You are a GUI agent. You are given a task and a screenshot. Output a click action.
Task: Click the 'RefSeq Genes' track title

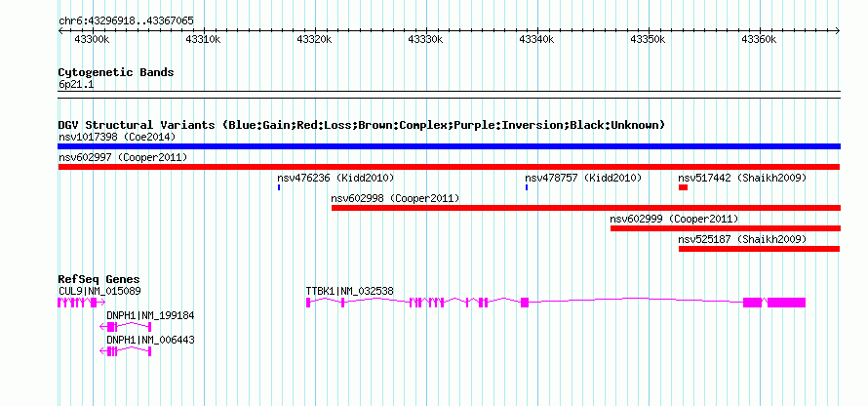coord(99,279)
